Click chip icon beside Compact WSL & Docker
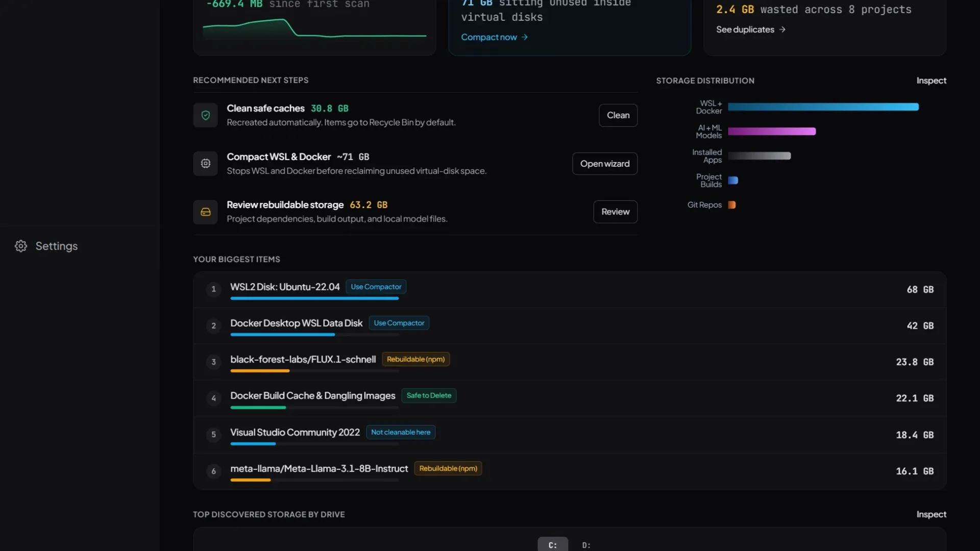The height and width of the screenshot is (551, 980). click(x=206, y=164)
